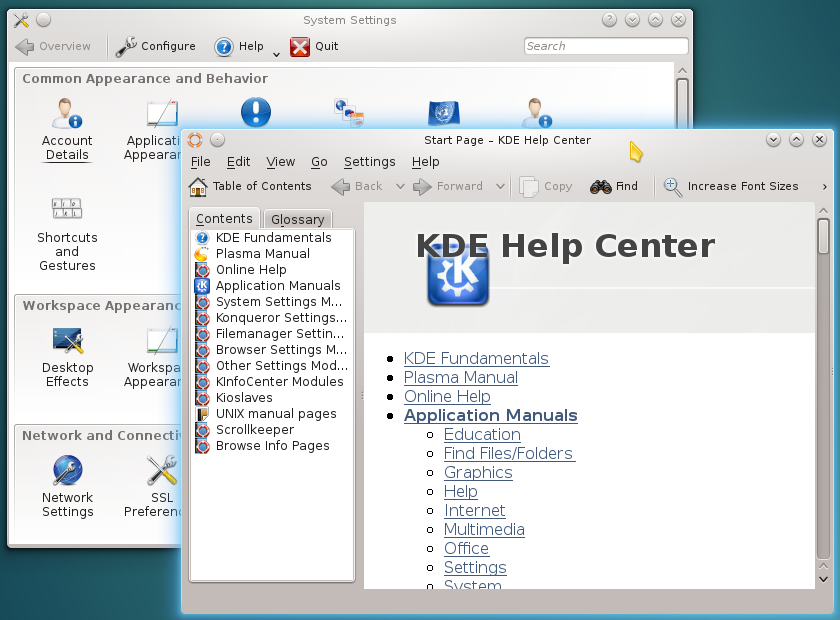Select KDE Fundamentals in the contents tree

coord(272,237)
